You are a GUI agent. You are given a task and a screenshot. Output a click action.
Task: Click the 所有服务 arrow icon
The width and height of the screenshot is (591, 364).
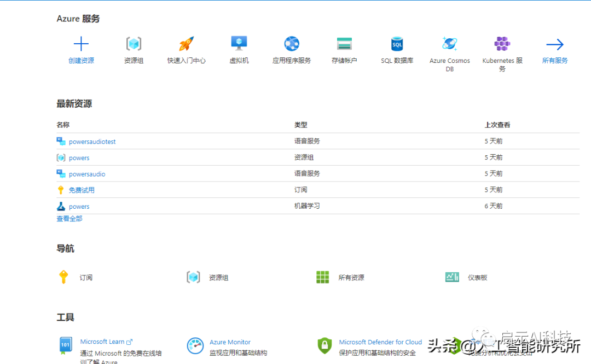click(555, 44)
